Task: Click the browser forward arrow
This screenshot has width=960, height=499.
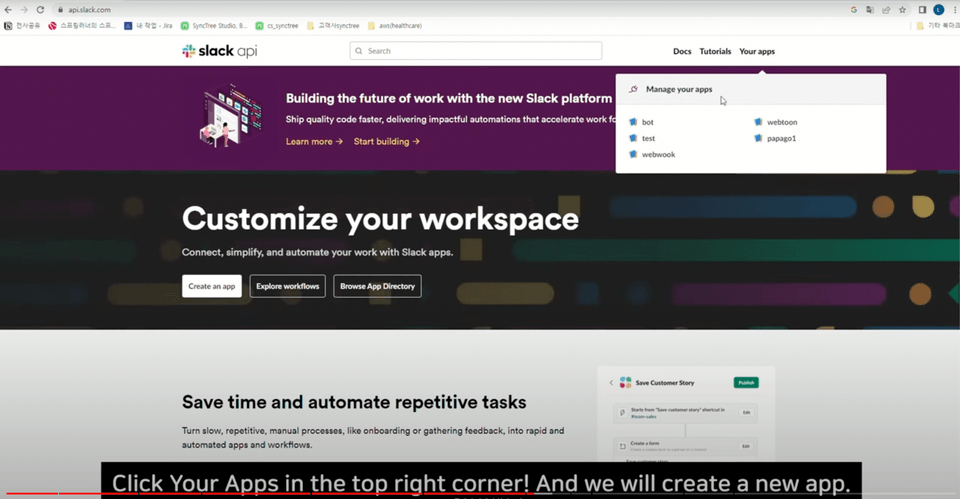Action: (x=24, y=10)
